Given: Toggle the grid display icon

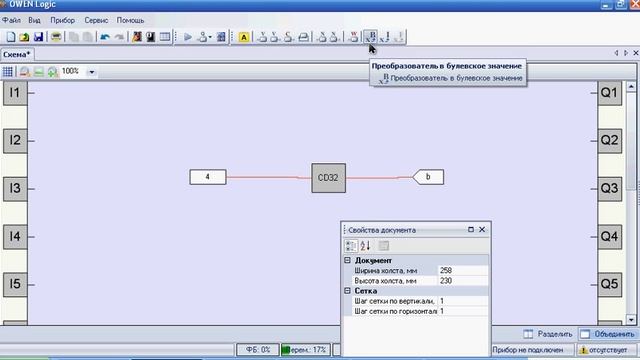Looking at the screenshot, I should coord(7,72).
